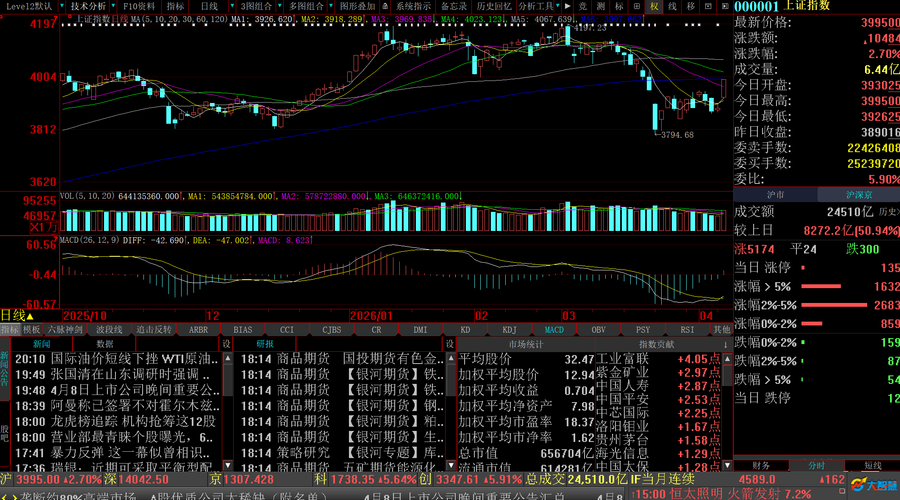Select the 指标 tab at chart bottom-left
The image size is (900, 500).
point(10,330)
